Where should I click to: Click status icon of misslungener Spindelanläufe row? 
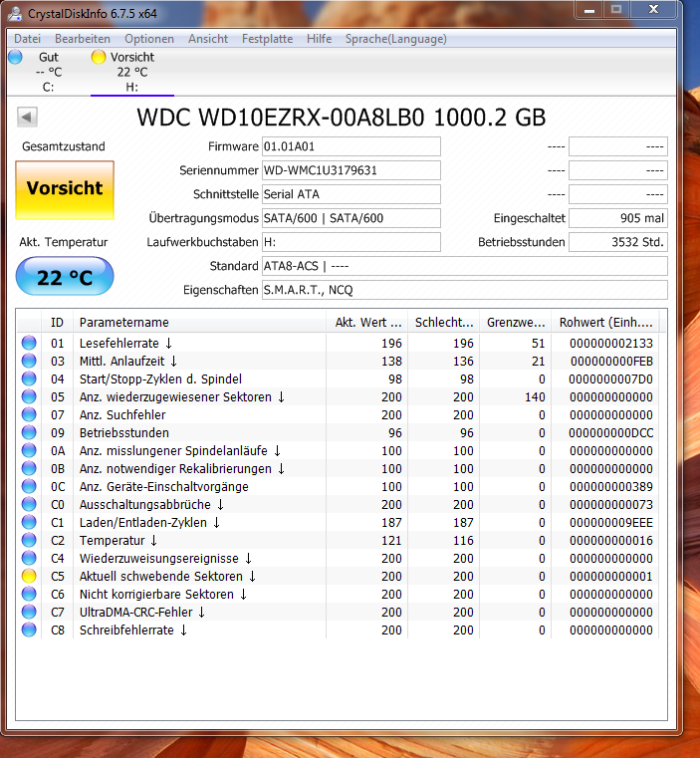click(x=29, y=450)
